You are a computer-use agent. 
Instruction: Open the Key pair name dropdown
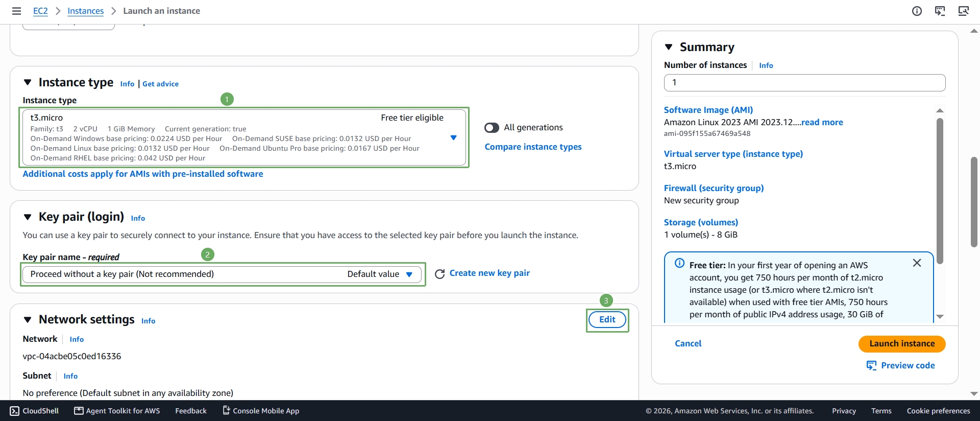pos(222,274)
